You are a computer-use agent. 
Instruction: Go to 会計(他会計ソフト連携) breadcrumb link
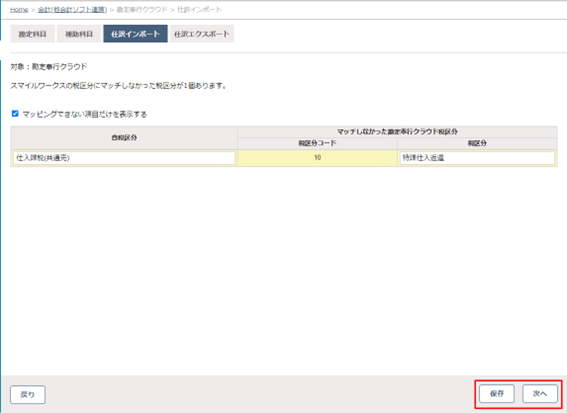(x=72, y=10)
